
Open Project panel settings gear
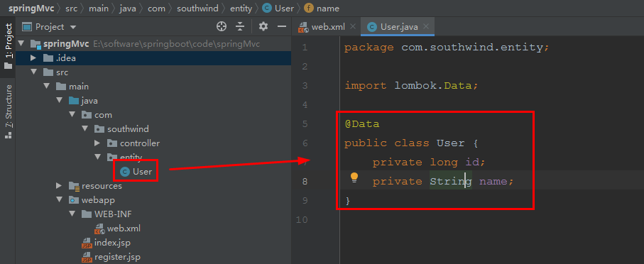coord(263,27)
